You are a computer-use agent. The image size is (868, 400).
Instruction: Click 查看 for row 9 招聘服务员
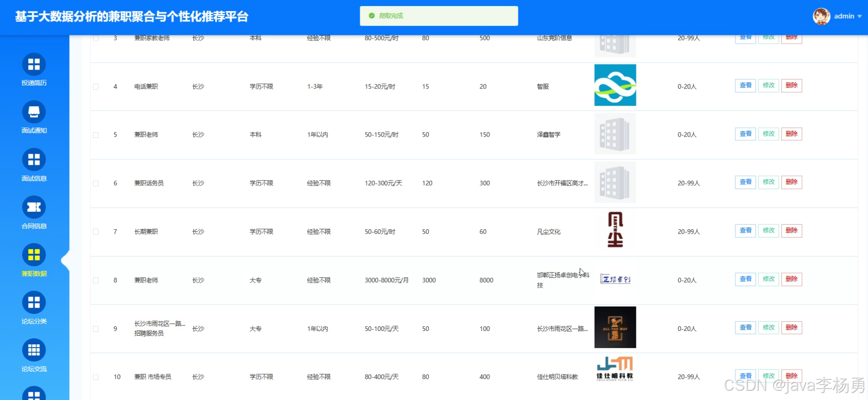click(x=745, y=328)
